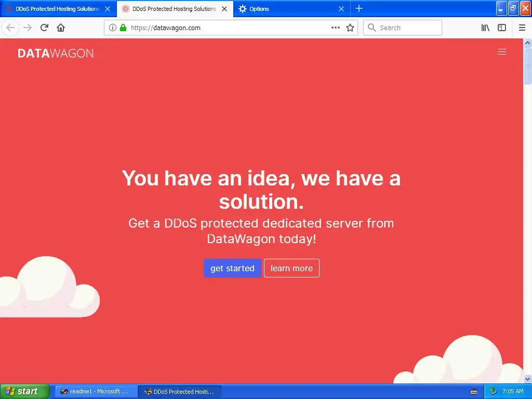Close the Options tab
532x399 pixels.
click(x=341, y=9)
